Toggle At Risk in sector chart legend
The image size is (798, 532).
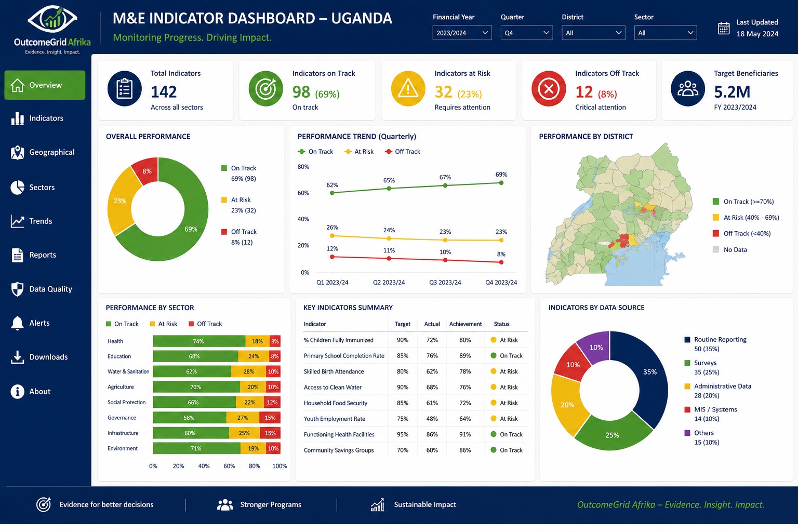click(164, 324)
